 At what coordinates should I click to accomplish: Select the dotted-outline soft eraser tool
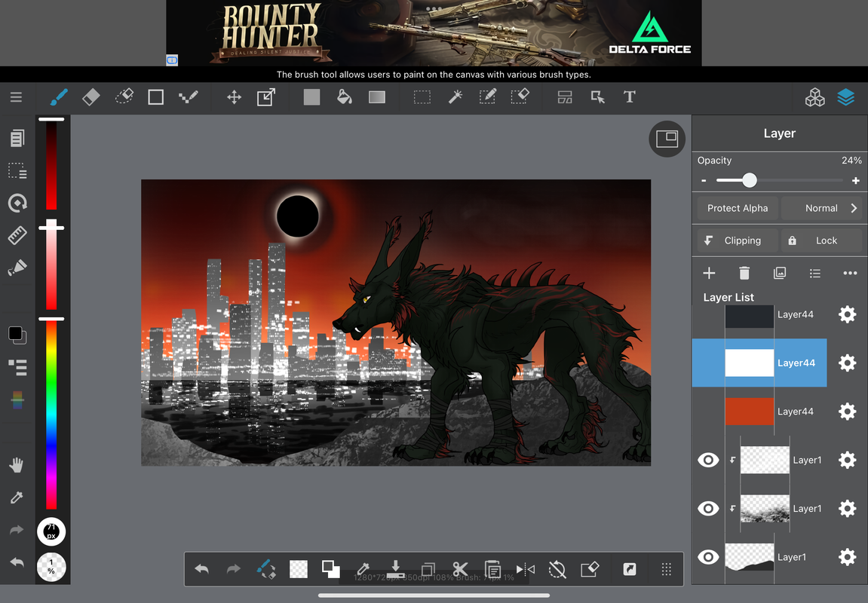point(124,97)
